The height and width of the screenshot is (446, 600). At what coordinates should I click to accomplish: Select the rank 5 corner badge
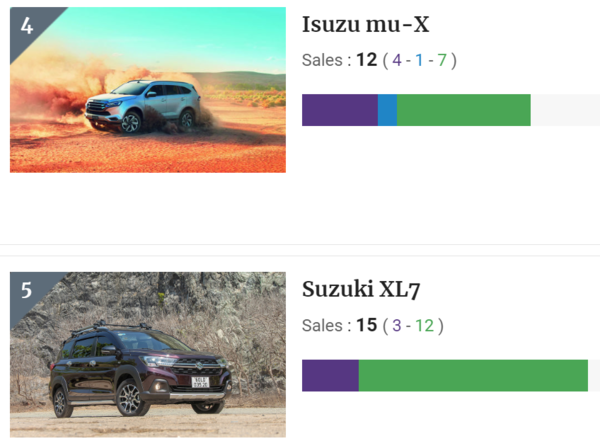[27, 291]
